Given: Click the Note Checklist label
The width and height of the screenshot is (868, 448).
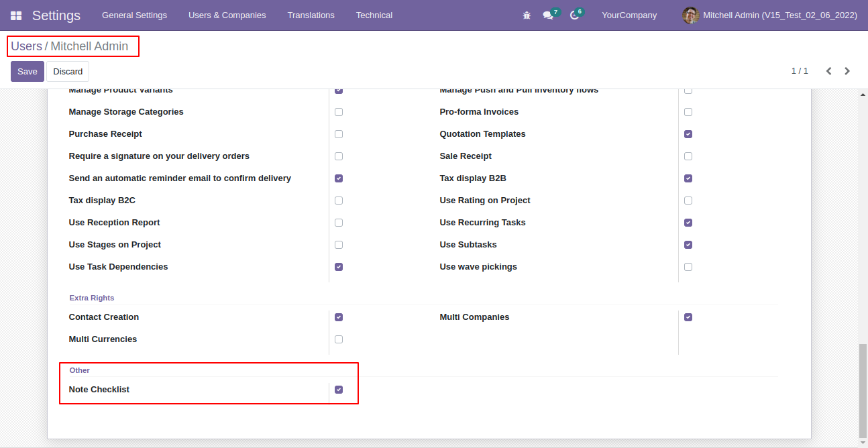Looking at the screenshot, I should [x=99, y=390].
